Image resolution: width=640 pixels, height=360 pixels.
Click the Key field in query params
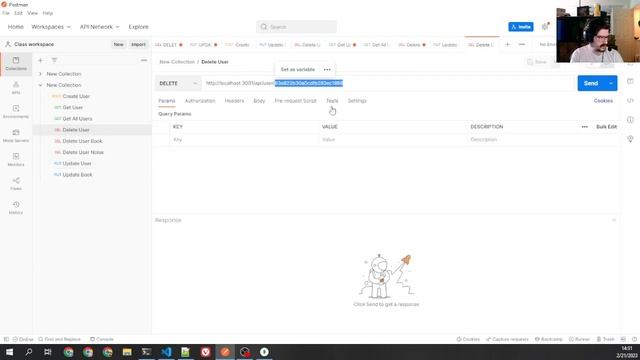(x=244, y=140)
